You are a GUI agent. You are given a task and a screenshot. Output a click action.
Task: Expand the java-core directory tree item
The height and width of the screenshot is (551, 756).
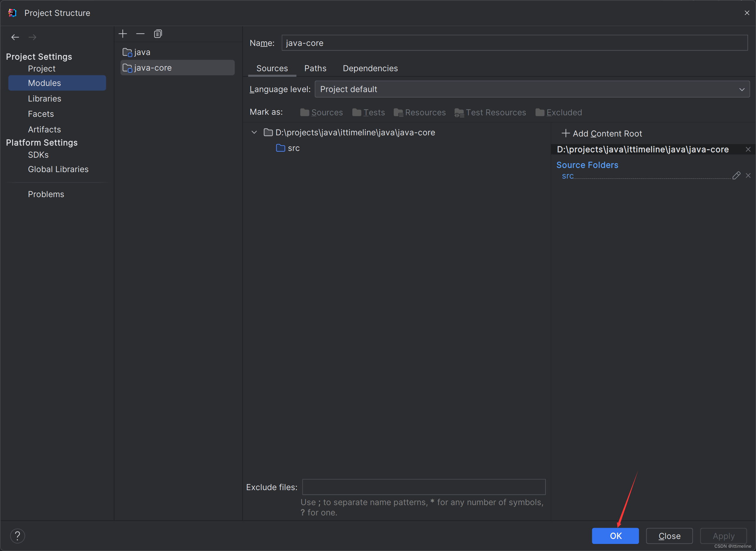255,132
